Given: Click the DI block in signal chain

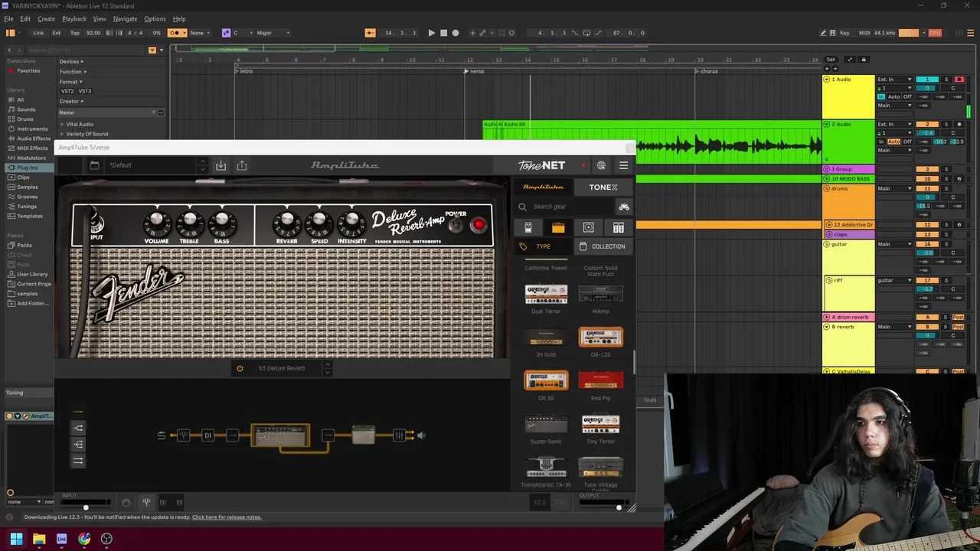Looking at the screenshot, I should click(207, 435).
